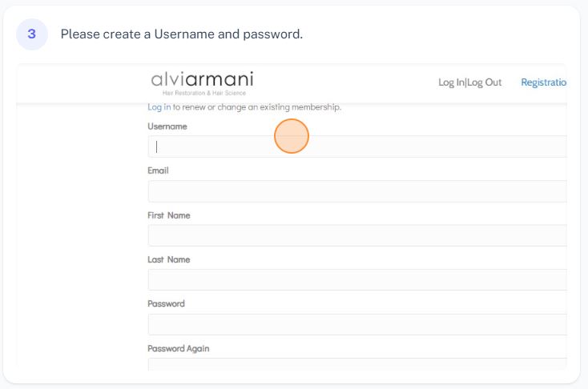Click the Password Again input field
The width and height of the screenshot is (588, 389).
coord(356,364)
